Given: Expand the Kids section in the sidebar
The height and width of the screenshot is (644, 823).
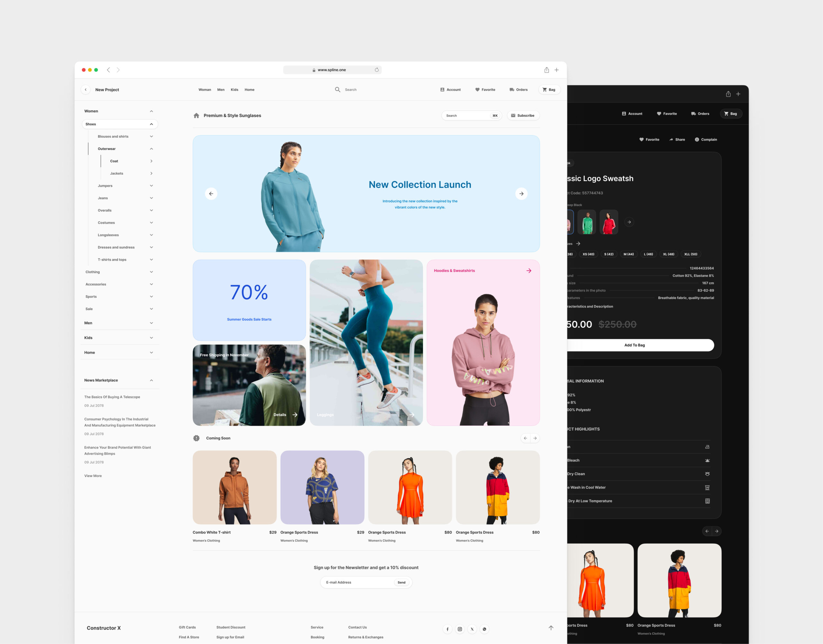Looking at the screenshot, I should click(x=151, y=338).
